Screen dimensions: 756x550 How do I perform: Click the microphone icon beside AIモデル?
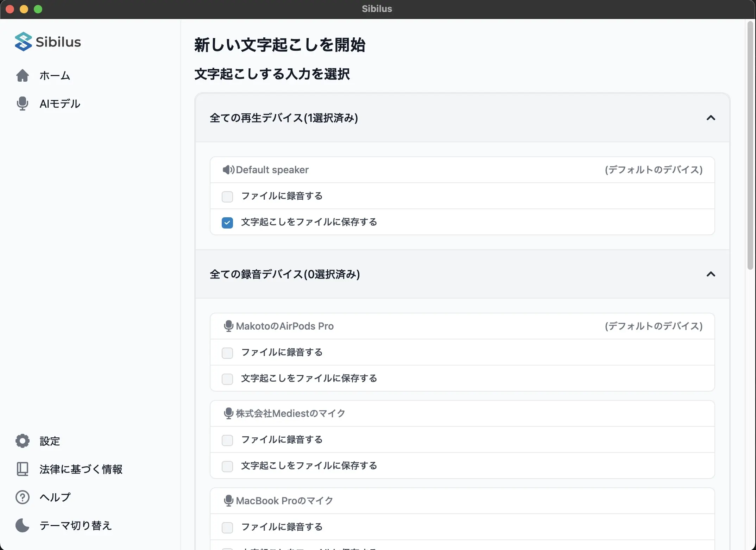click(23, 104)
